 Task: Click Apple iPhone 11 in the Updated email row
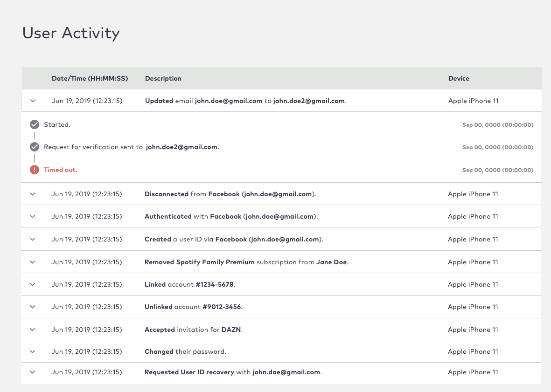coord(474,101)
